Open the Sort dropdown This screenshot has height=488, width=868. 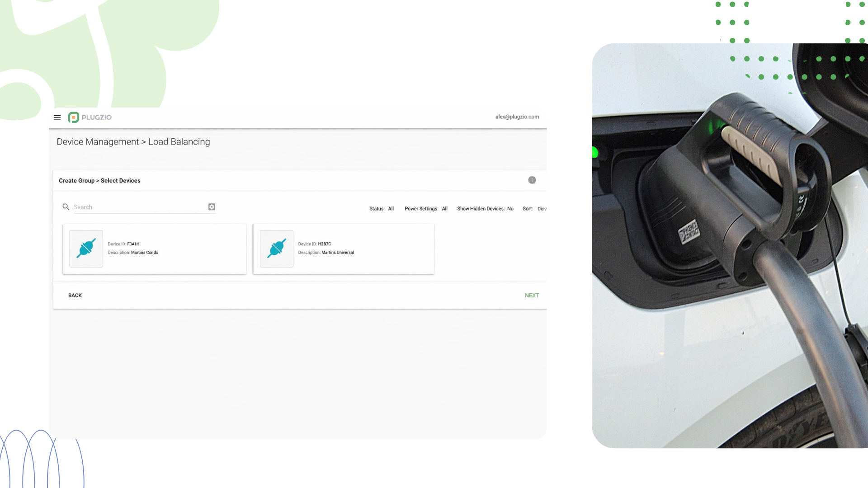click(x=541, y=209)
